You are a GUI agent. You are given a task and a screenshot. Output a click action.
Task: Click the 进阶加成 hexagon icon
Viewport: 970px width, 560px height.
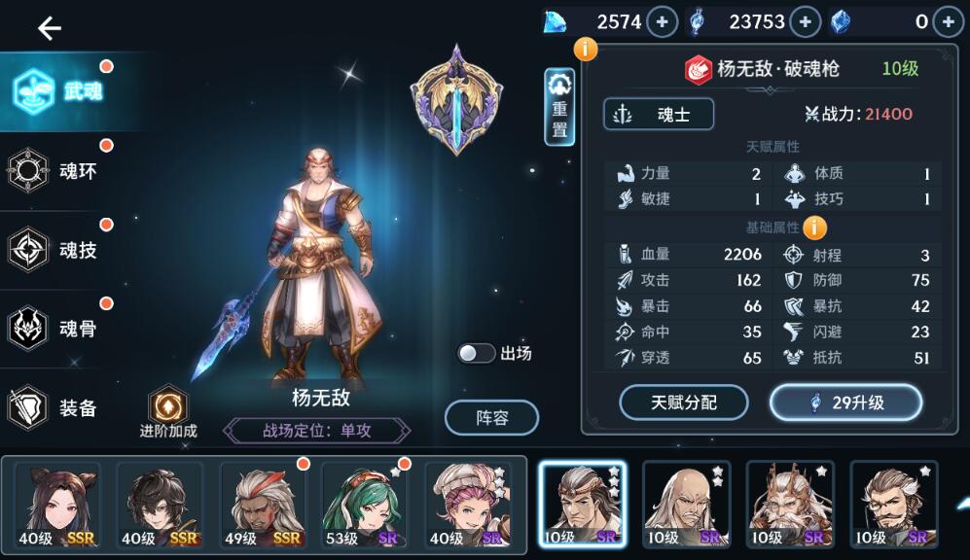[167, 406]
